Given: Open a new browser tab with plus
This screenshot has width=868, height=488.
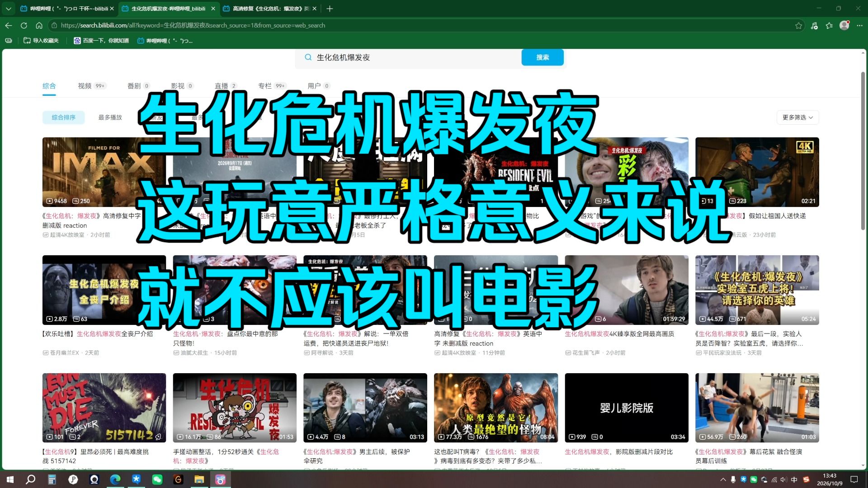Looking at the screenshot, I should [330, 9].
